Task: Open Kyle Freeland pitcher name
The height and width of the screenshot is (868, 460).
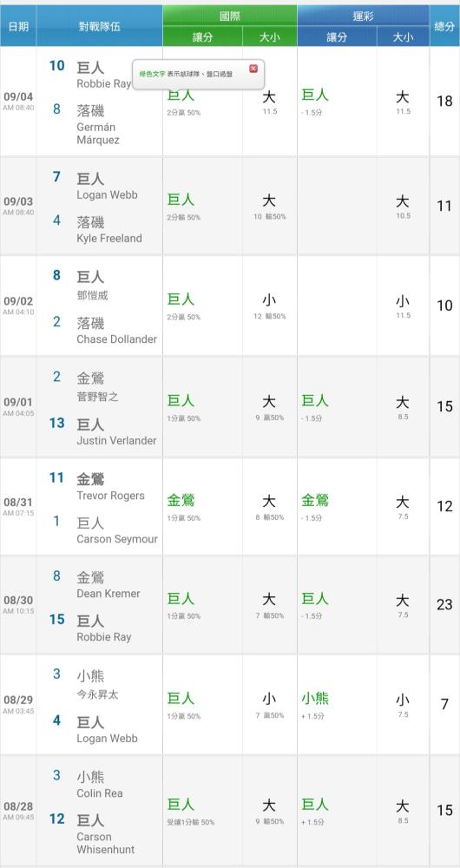Action: click(x=109, y=239)
